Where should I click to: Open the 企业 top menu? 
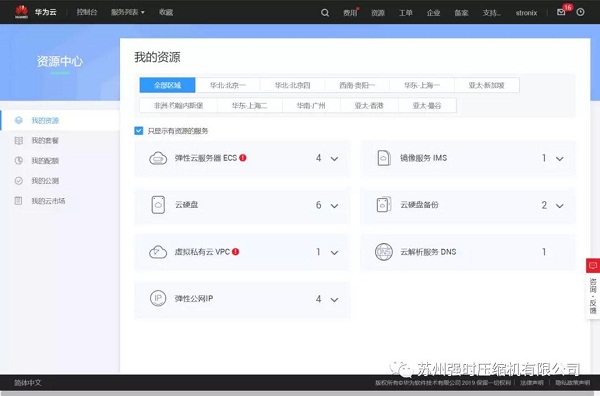pos(434,13)
